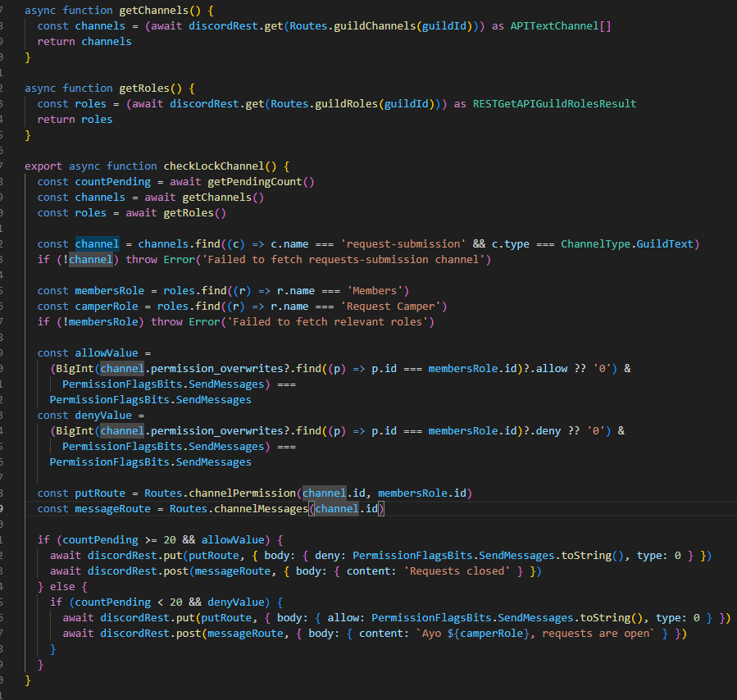This screenshot has width=737, height=700.
Task: Click the 'Requests closed' string
Action: click(457, 570)
